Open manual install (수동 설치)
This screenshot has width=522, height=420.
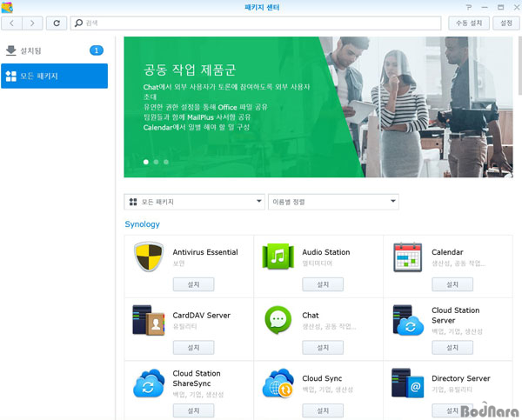tap(469, 23)
